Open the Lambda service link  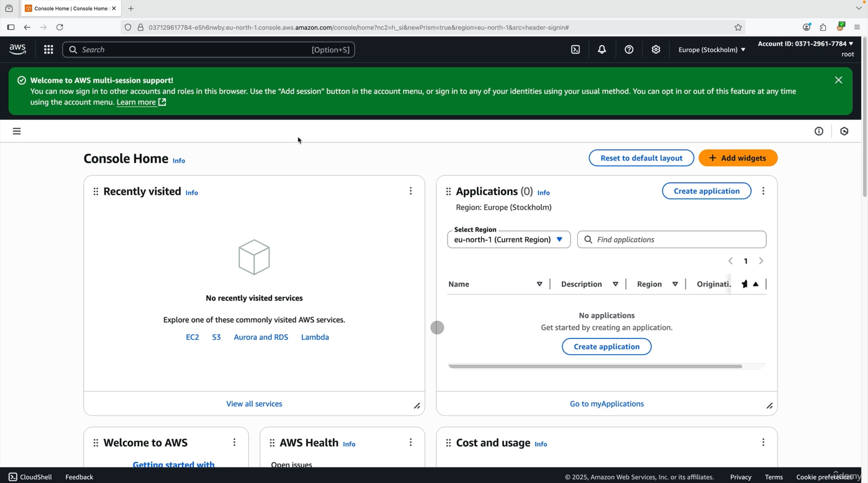[315, 337]
